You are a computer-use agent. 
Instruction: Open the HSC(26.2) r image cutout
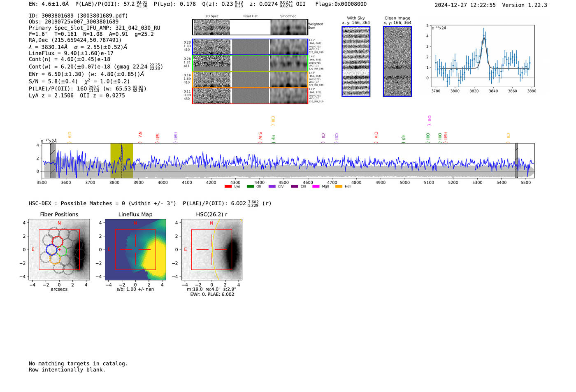tap(211, 250)
